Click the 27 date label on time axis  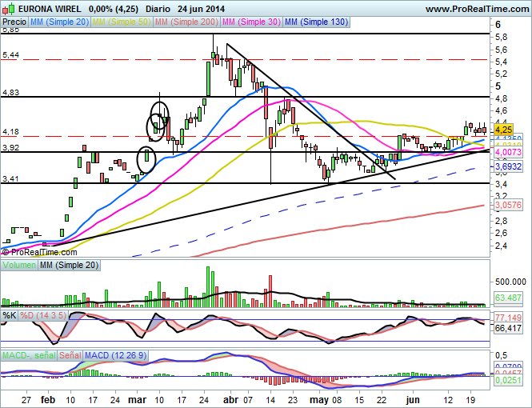tap(26, 400)
